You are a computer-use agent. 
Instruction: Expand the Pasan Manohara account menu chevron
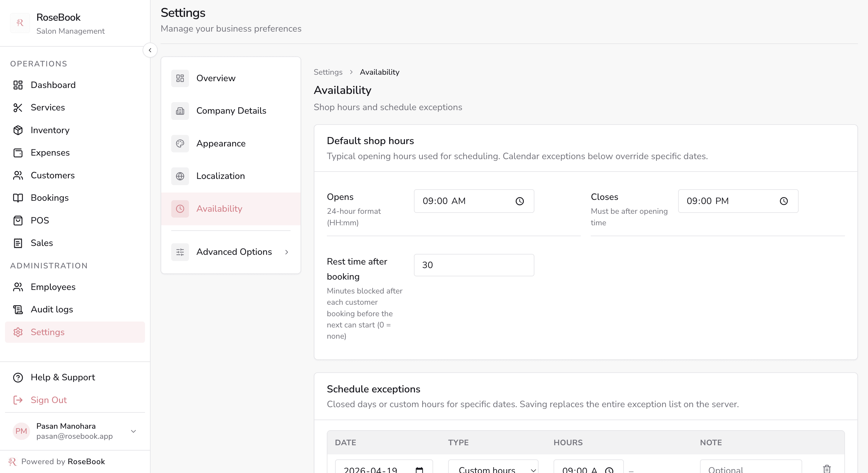[x=133, y=431]
